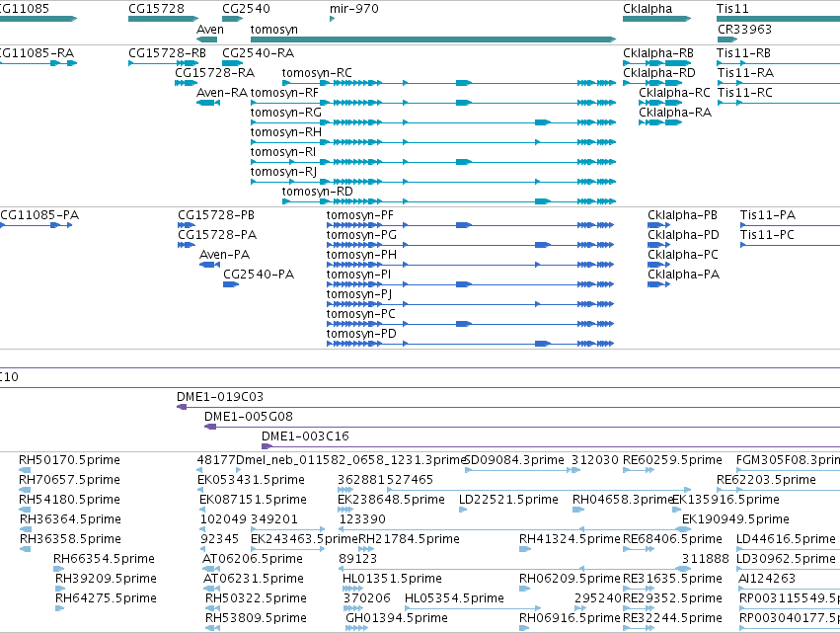Click the RH04658.3prime EST glyph
The image size is (840, 633).
click(x=578, y=510)
